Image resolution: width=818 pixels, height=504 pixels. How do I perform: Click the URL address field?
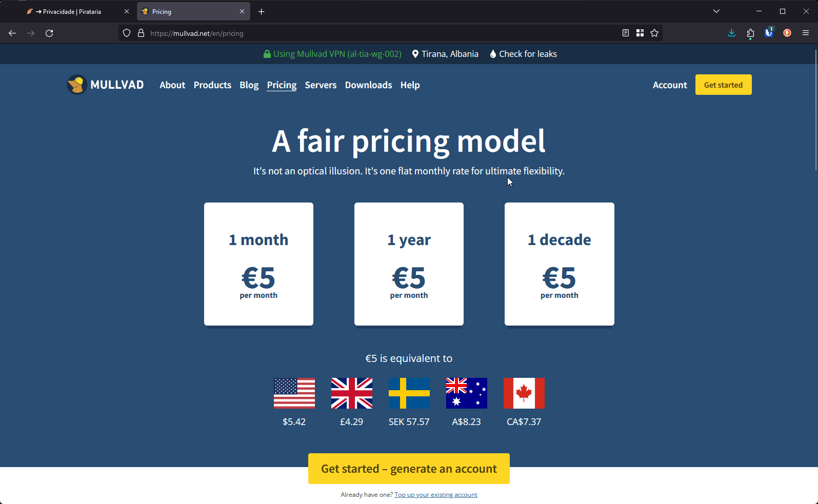pos(359,33)
